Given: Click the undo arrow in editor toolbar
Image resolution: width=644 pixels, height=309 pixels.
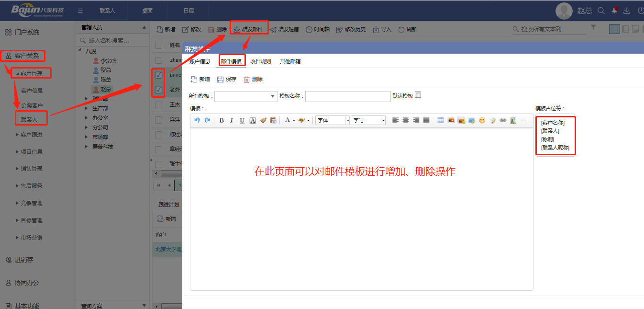Looking at the screenshot, I should pos(197,120).
